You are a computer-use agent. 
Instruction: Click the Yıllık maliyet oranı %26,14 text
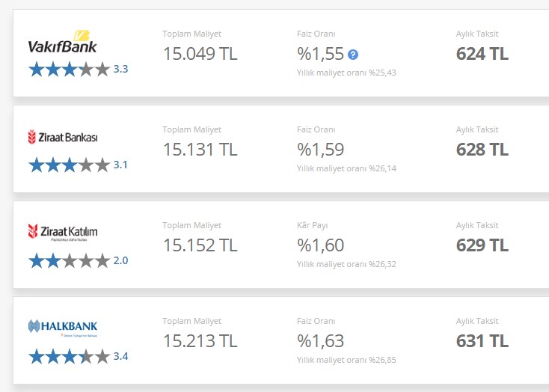coord(346,168)
